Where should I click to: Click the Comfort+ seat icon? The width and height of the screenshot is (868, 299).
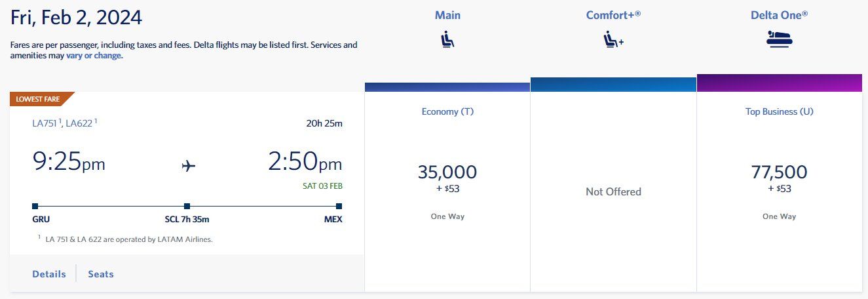[613, 41]
